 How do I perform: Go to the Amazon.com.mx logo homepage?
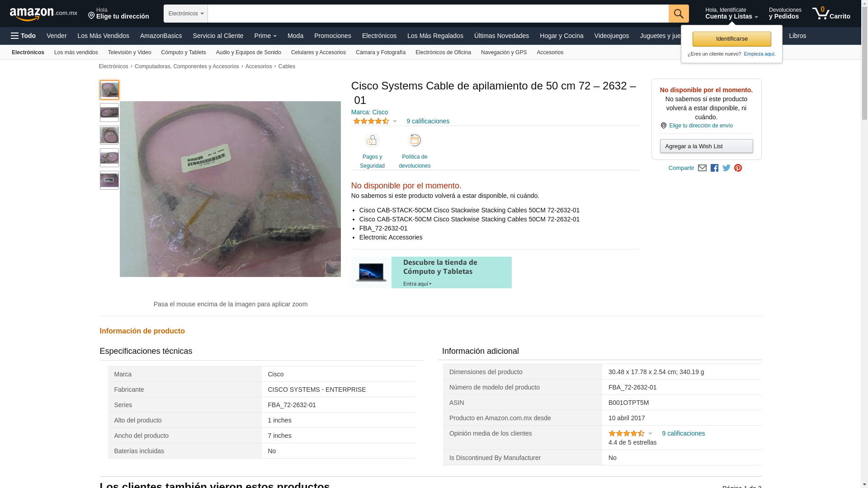[x=43, y=14]
